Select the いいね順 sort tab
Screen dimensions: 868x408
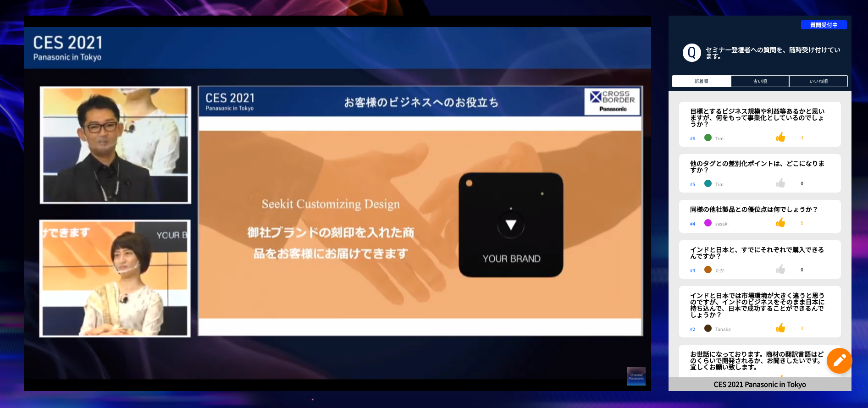pyautogui.click(x=818, y=81)
